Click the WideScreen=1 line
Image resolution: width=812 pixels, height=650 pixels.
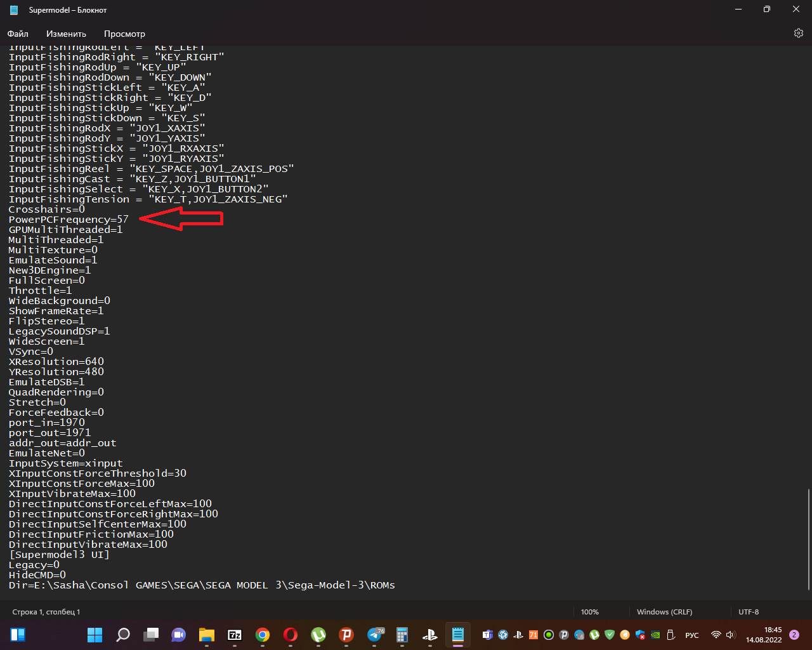pyautogui.click(x=46, y=342)
